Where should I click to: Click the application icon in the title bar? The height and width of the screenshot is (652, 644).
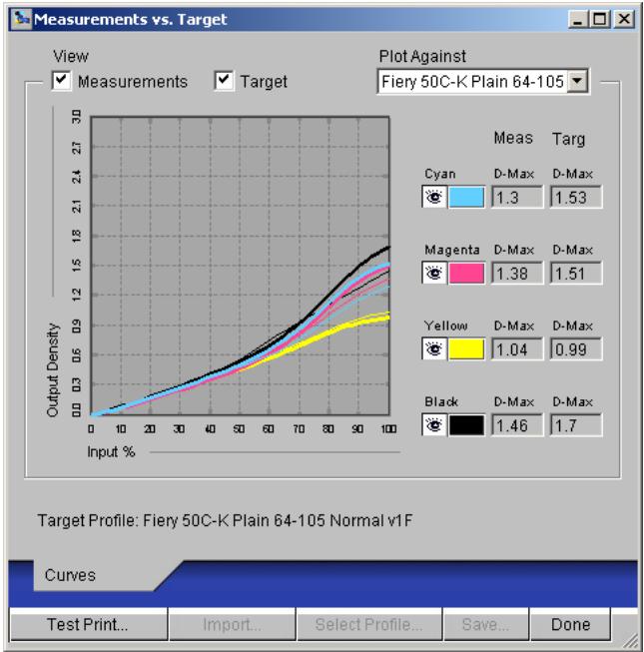pos(21,19)
